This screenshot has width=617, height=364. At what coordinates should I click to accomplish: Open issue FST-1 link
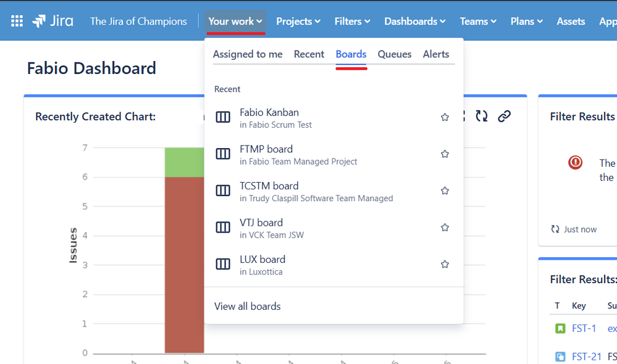tap(584, 328)
